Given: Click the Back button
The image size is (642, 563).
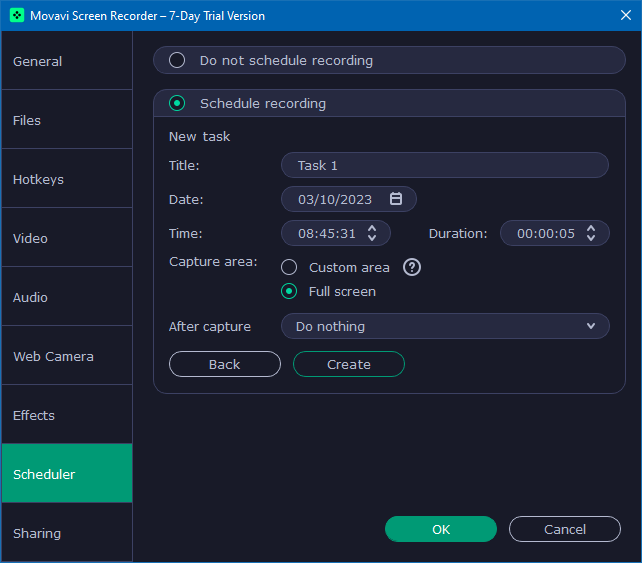Looking at the screenshot, I should [225, 364].
